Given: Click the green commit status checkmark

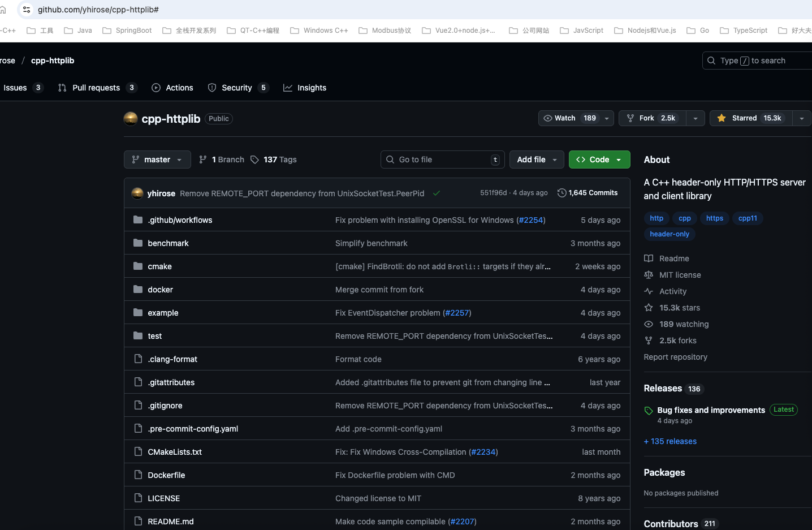Looking at the screenshot, I should click(x=437, y=193).
